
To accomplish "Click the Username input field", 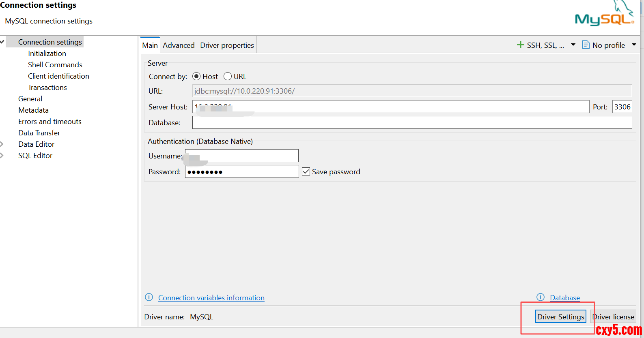I will coord(242,156).
